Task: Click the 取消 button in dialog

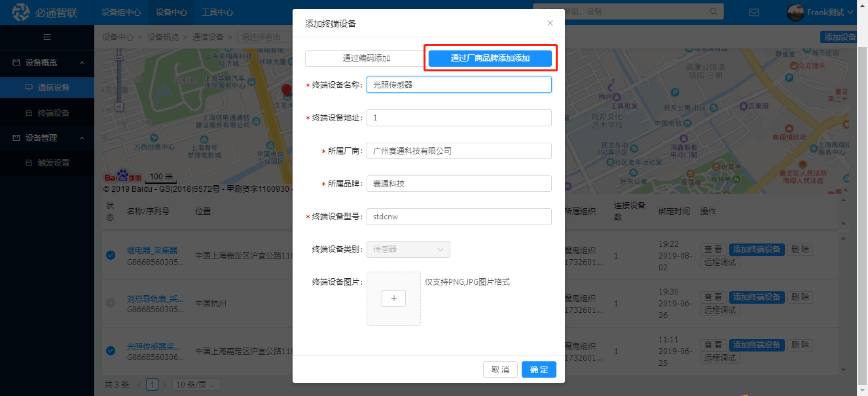Action: (x=500, y=370)
